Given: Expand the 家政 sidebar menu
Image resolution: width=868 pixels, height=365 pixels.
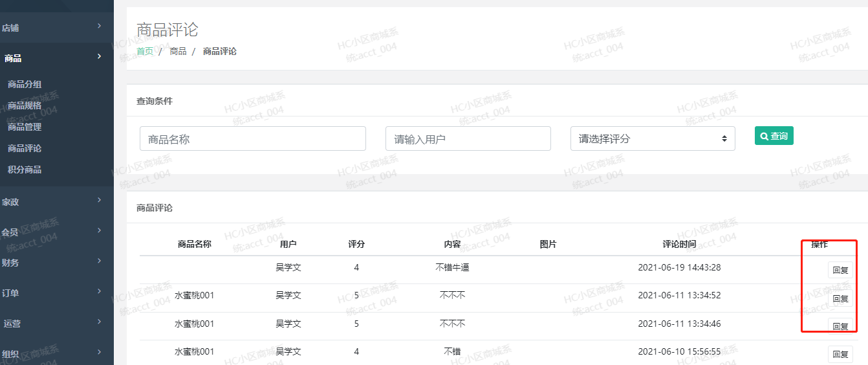Looking at the screenshot, I should 57,202.
